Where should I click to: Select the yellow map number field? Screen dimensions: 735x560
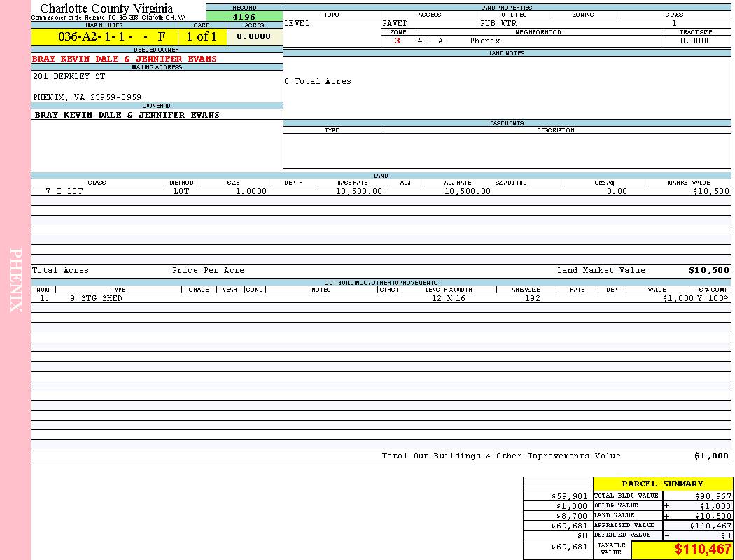[104, 37]
